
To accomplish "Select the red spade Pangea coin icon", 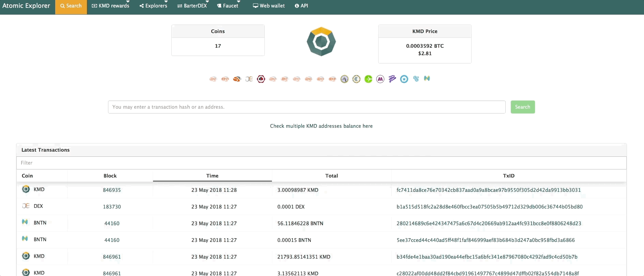I will [x=261, y=79].
